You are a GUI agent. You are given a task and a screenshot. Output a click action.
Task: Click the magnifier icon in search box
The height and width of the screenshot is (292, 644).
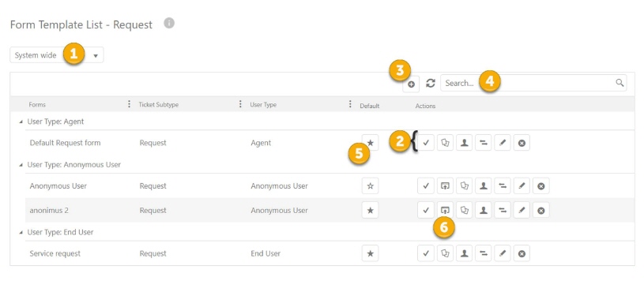pyautogui.click(x=620, y=83)
